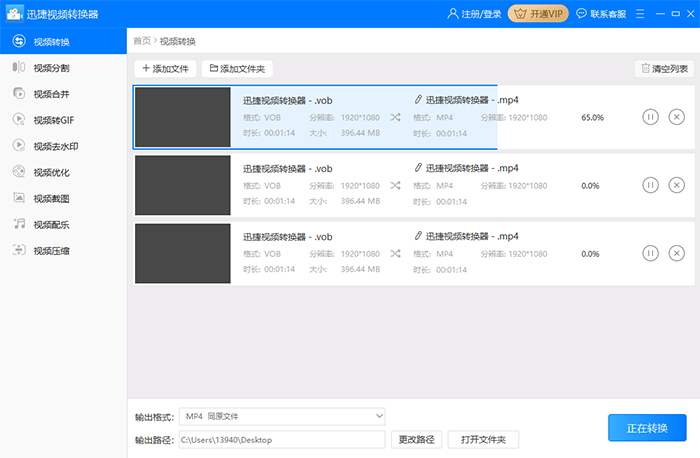Clear the list with 清空列表
Viewport: 700px width, 458px height.
[x=664, y=69]
